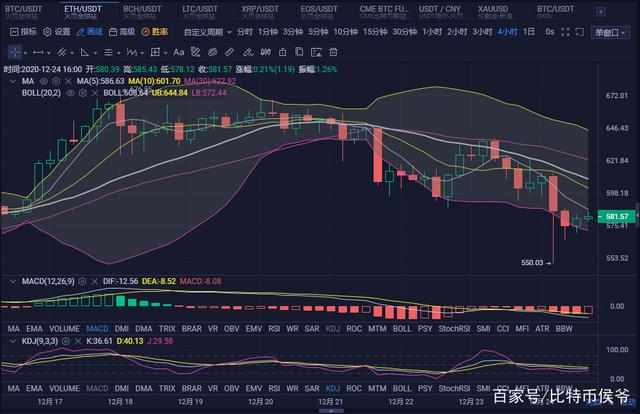Expand crosshair tool dropdown arrow
The height and width of the screenshot is (414, 640).
[x=25, y=53]
